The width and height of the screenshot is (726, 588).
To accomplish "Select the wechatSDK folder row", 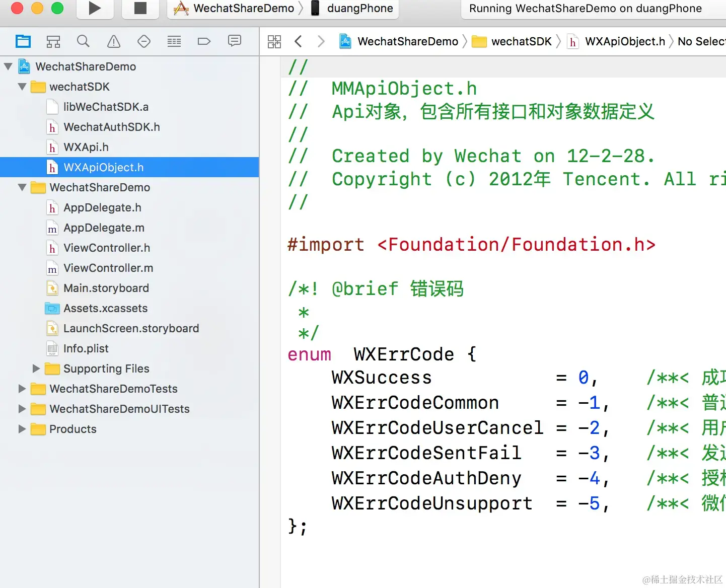I will (x=129, y=87).
